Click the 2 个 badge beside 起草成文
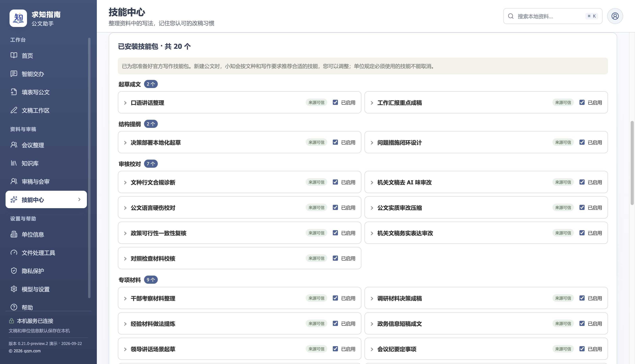This screenshot has width=635, height=364. 151,84
